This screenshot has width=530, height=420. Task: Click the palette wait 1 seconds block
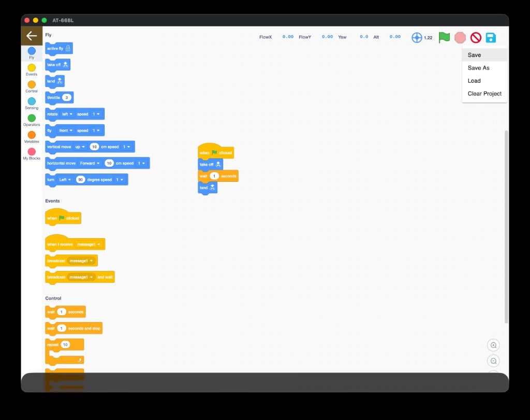(65, 312)
